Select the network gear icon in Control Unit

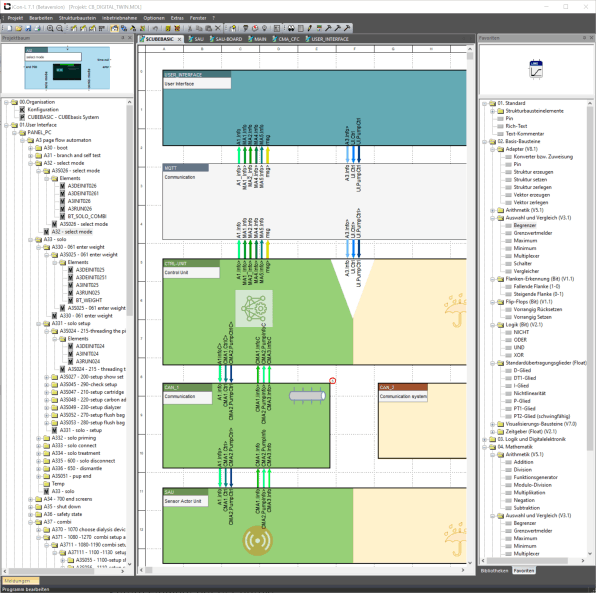point(254,308)
